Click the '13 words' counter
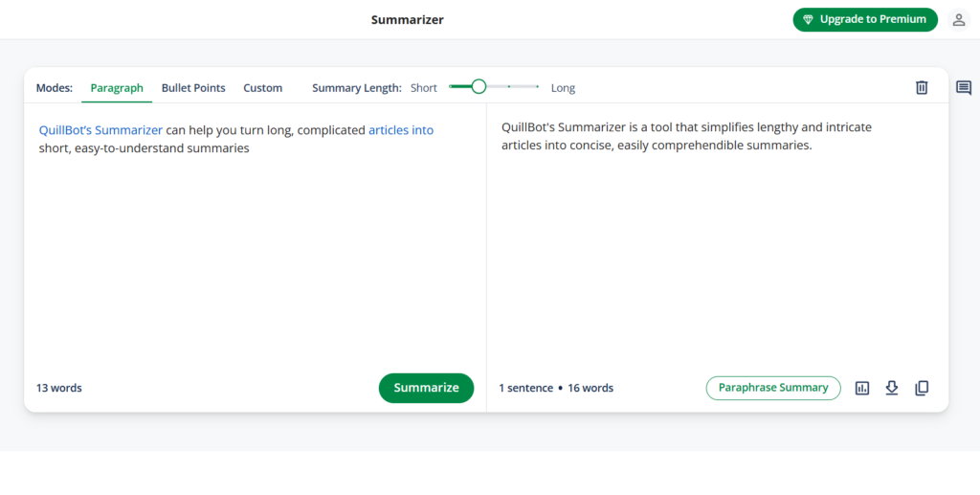 tap(58, 388)
